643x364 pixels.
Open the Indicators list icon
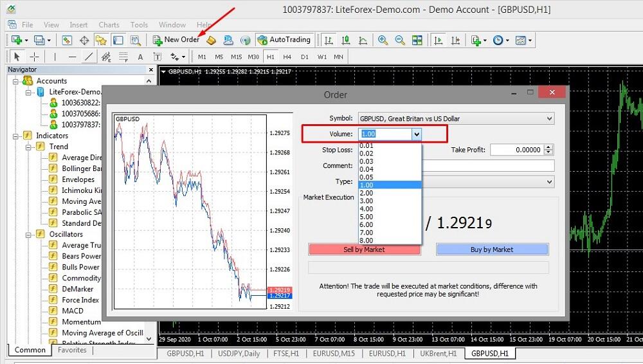pyautogui.click(x=476, y=40)
